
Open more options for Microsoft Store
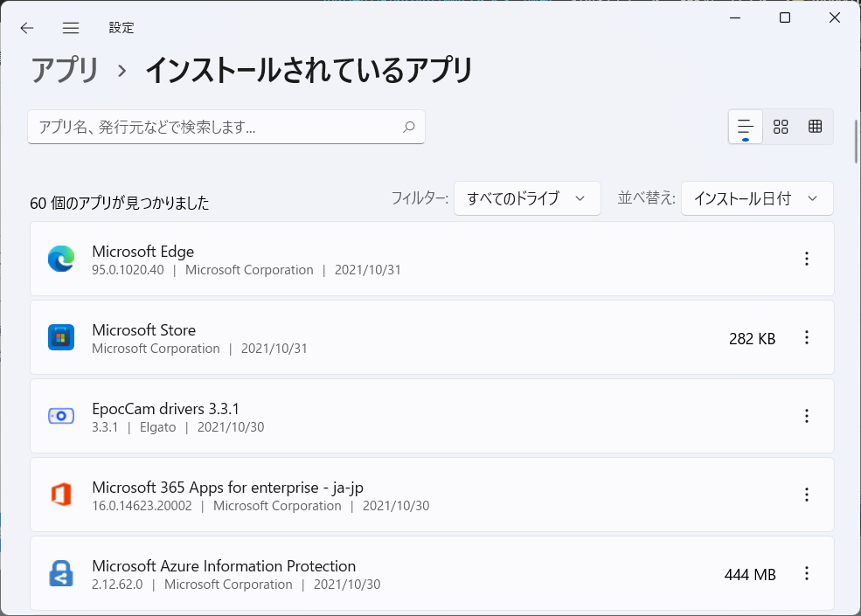click(x=807, y=337)
